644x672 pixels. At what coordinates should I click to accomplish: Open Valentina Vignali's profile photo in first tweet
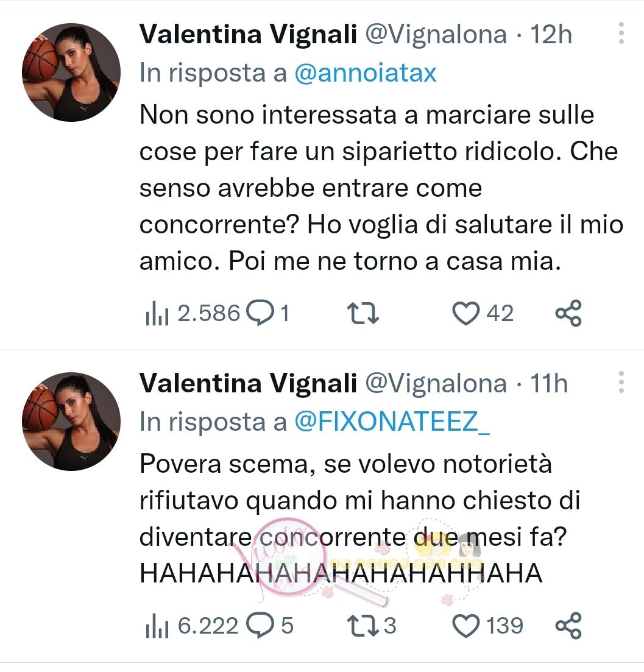point(71,73)
